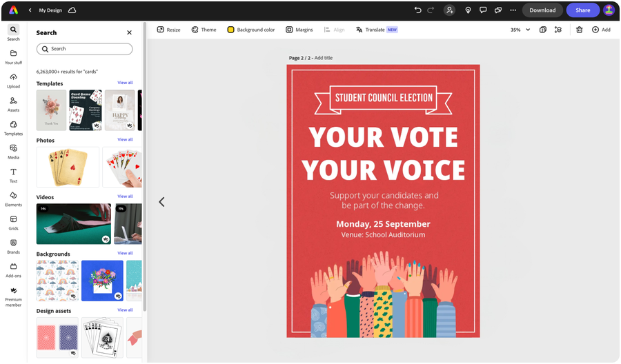Open the Templates section in the sidebar

tap(14, 128)
